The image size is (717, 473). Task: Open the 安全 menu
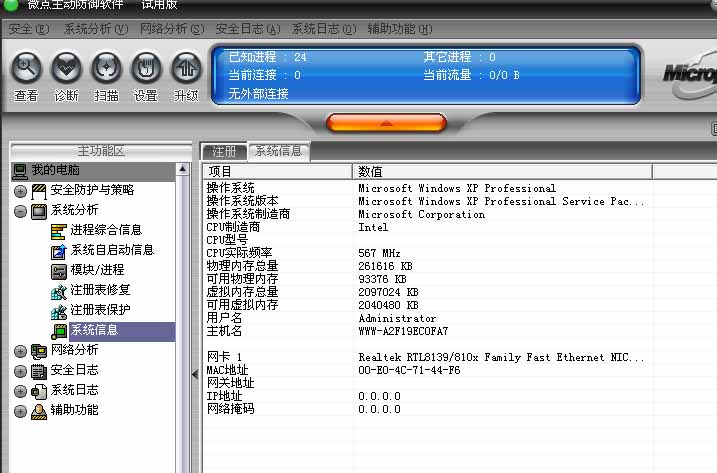[28, 29]
